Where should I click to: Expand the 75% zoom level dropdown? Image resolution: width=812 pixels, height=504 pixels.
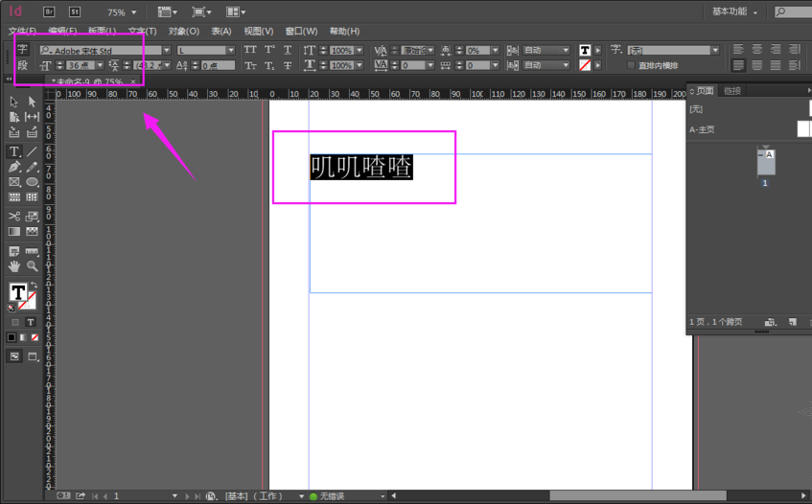pyautogui.click(x=133, y=13)
